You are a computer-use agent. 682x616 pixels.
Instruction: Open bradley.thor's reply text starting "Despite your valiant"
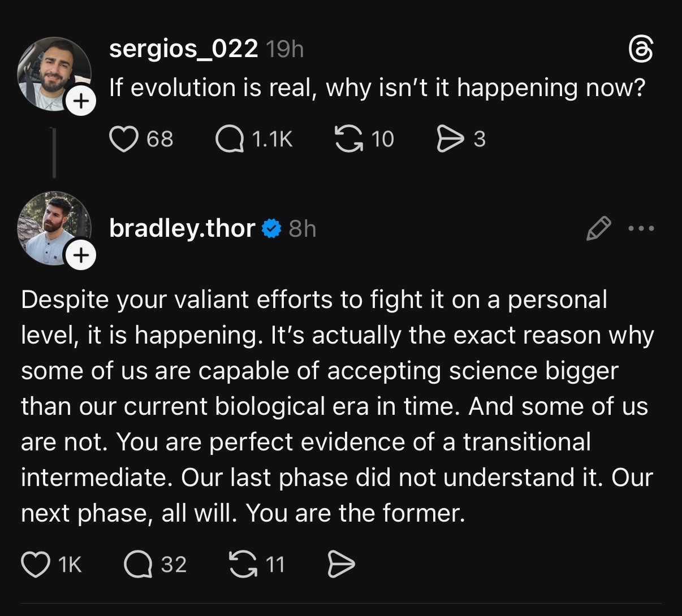point(337,406)
